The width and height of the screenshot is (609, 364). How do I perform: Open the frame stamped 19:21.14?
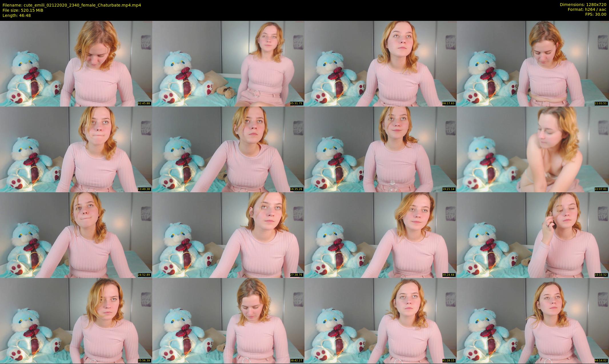click(380, 149)
